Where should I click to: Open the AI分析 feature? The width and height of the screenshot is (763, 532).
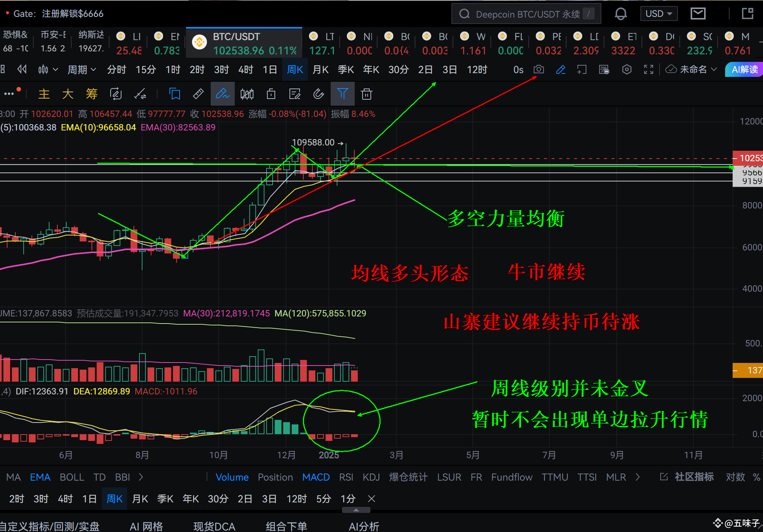click(363, 526)
